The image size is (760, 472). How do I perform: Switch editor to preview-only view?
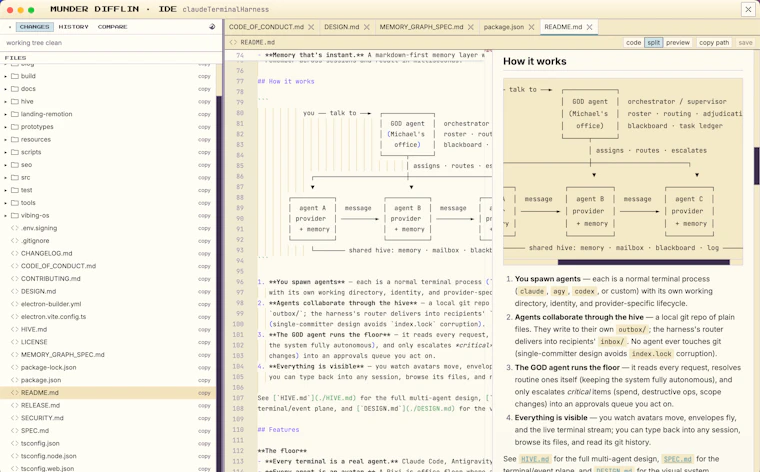(x=678, y=43)
